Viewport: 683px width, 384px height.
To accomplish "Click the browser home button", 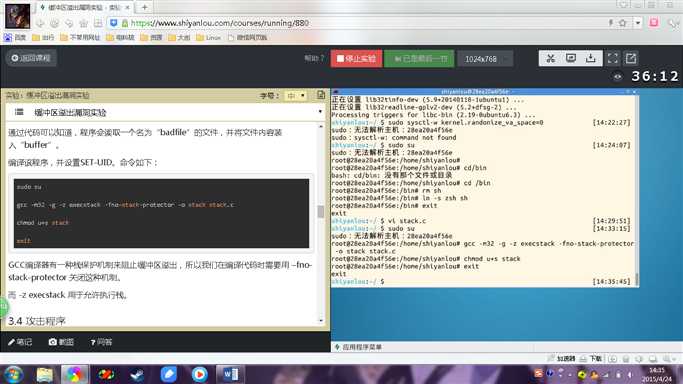I will coord(84,23).
